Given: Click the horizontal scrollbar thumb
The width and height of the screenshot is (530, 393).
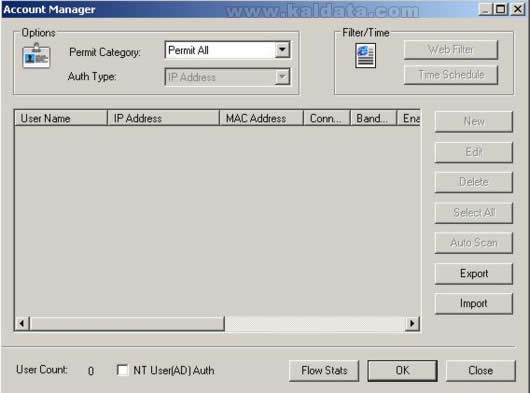Looking at the screenshot, I should click(x=127, y=323).
